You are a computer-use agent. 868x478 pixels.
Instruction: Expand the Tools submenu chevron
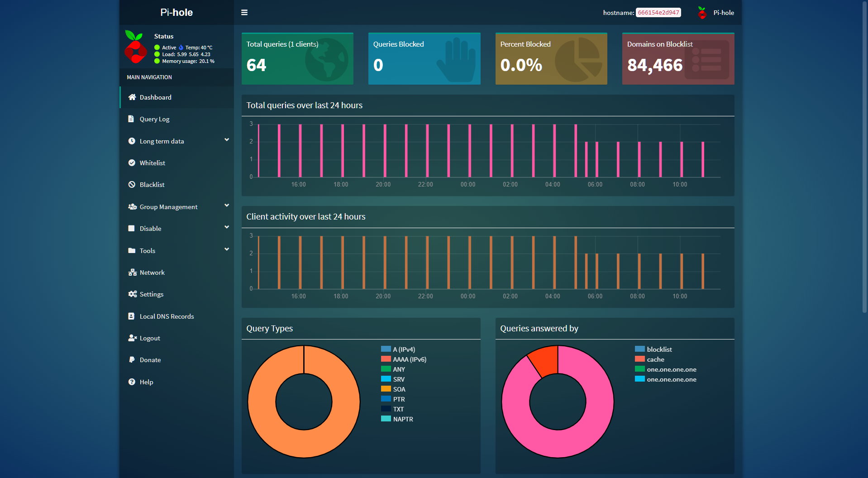pyautogui.click(x=227, y=250)
